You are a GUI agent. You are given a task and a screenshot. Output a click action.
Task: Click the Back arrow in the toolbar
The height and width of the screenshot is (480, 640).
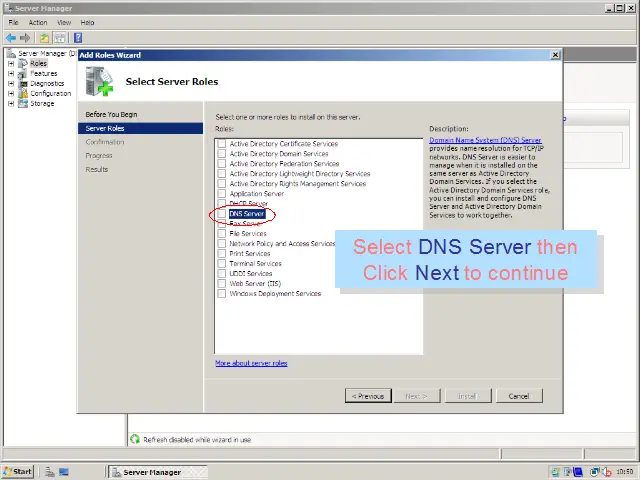pyautogui.click(x=11, y=38)
